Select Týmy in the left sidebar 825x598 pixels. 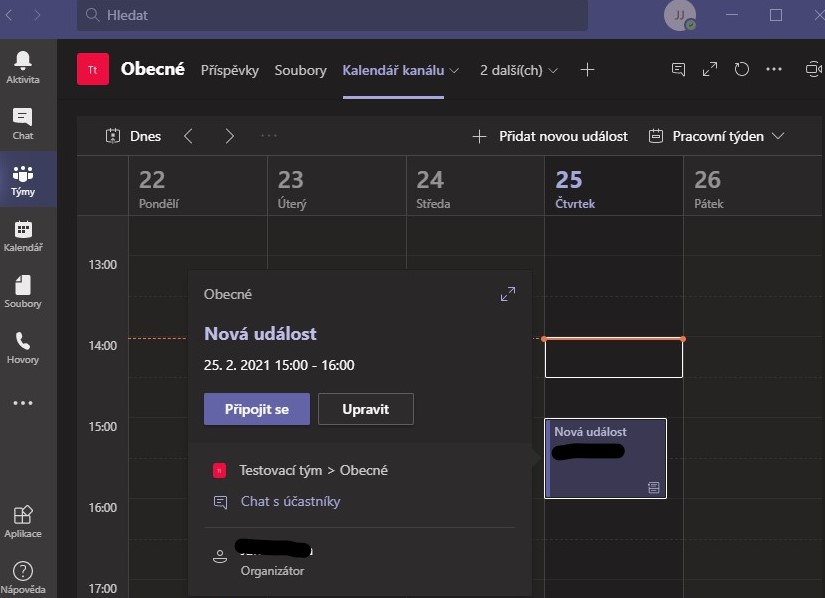pyautogui.click(x=23, y=179)
